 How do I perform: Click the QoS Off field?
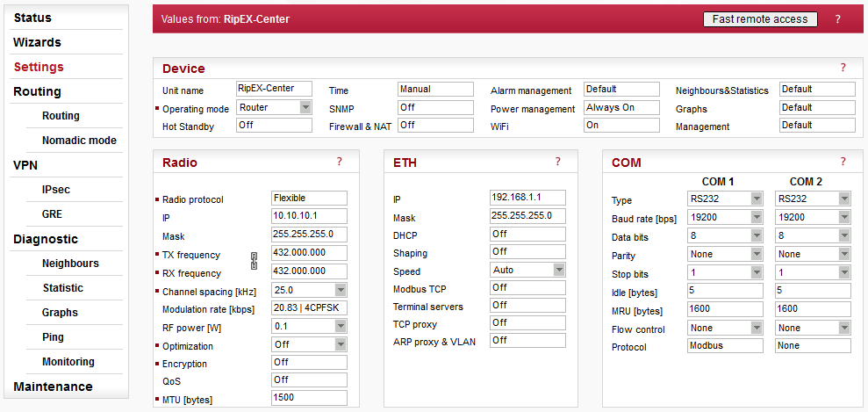pos(310,379)
